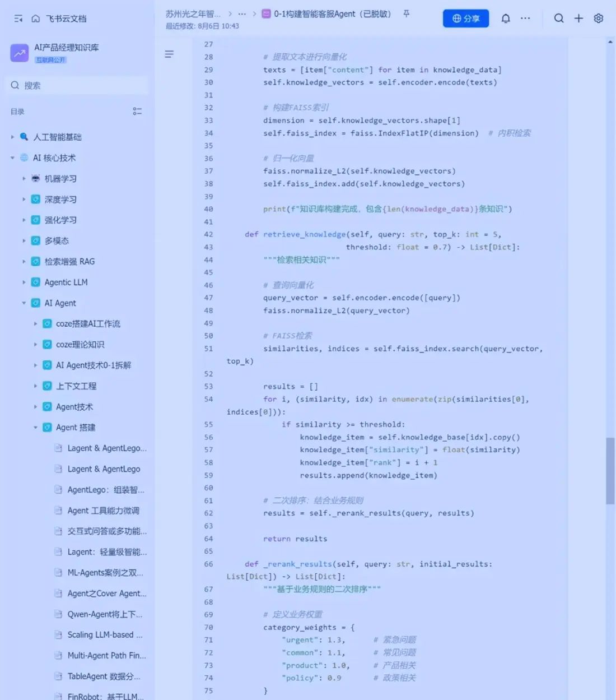Pin the document with pushpin icon

click(407, 13)
